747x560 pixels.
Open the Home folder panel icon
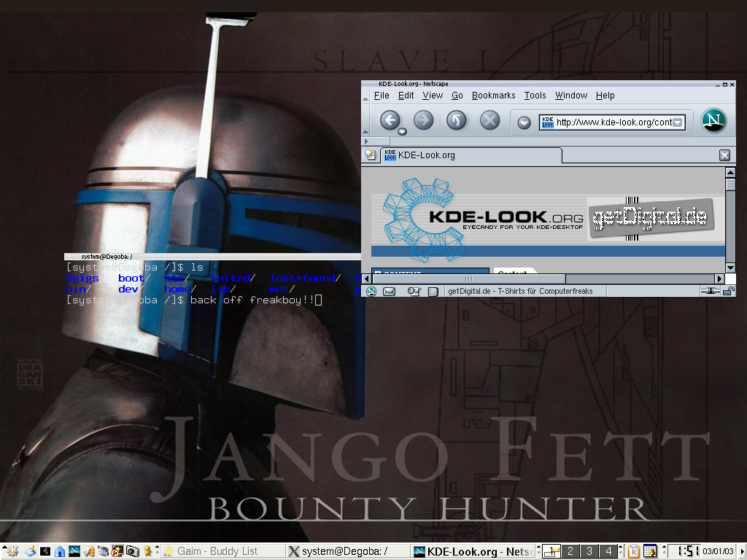pos(60,551)
